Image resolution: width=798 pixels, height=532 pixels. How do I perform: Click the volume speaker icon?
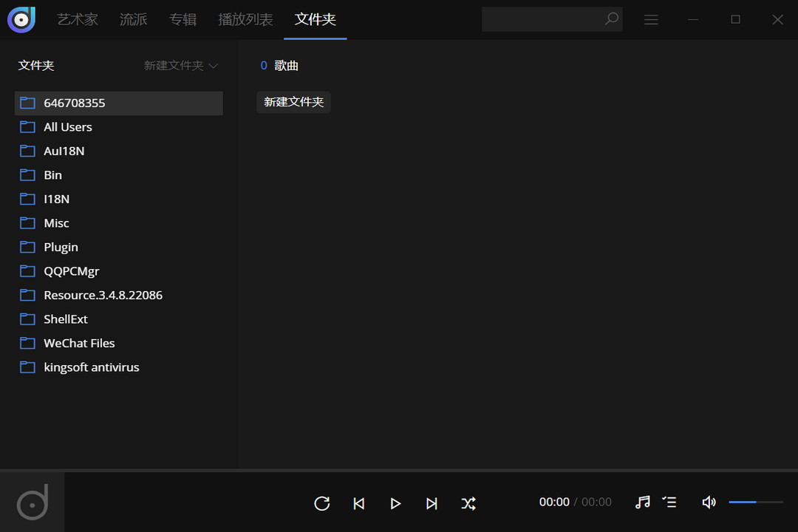click(708, 502)
